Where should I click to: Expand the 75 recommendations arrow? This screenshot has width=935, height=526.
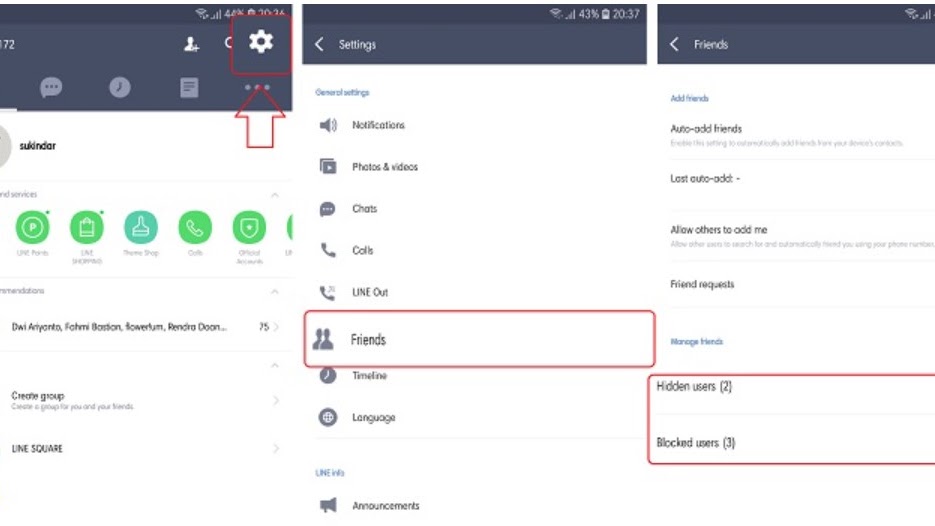[x=277, y=327]
